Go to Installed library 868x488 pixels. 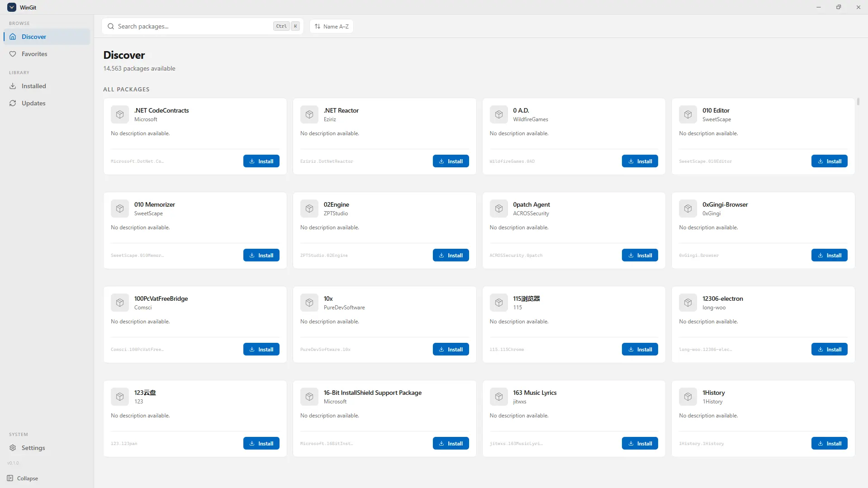pos(47,86)
